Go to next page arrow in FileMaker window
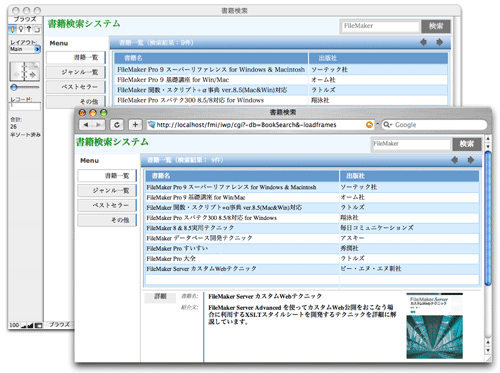This screenshot has height=373, width=500. coord(440,42)
